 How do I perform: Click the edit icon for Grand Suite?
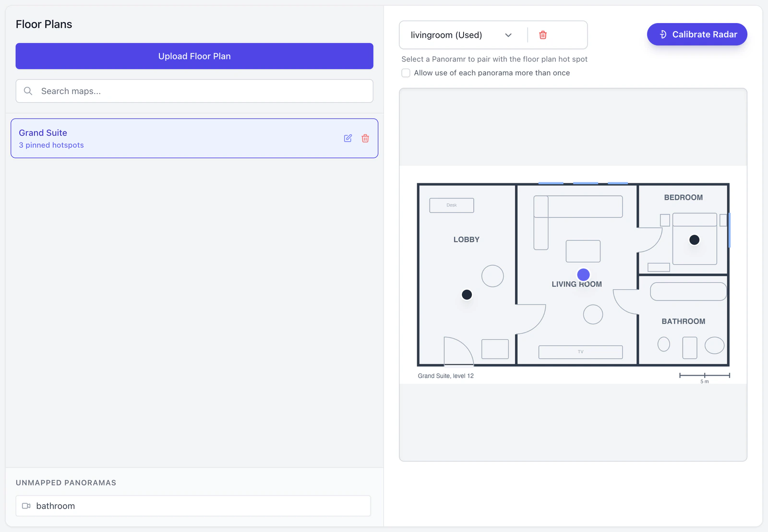tap(348, 138)
